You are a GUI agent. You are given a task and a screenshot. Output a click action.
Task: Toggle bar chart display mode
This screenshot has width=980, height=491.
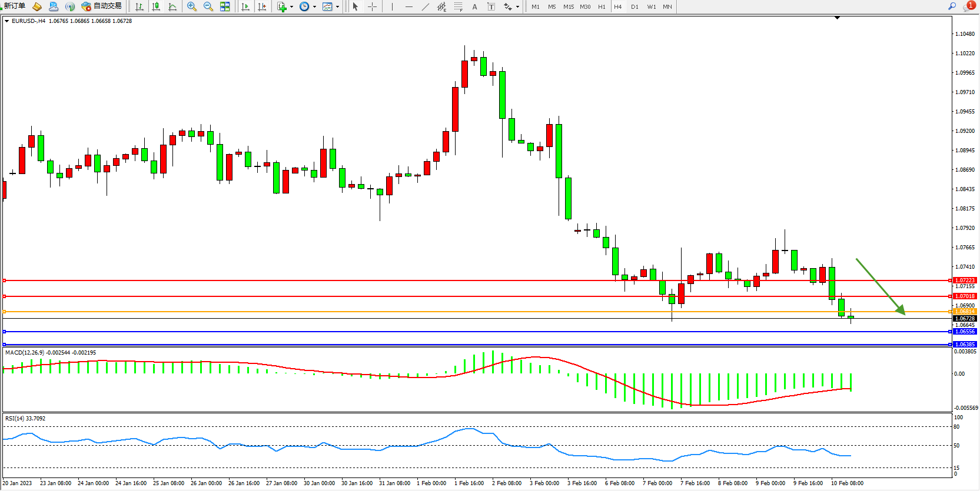(139, 6)
